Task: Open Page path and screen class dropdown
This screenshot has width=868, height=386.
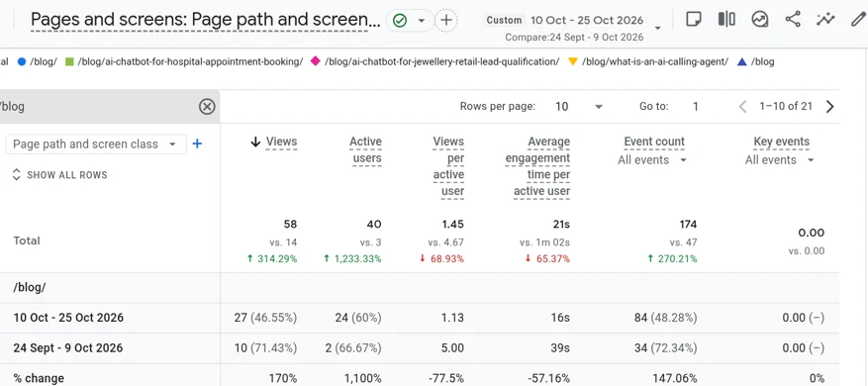Action: [x=96, y=144]
